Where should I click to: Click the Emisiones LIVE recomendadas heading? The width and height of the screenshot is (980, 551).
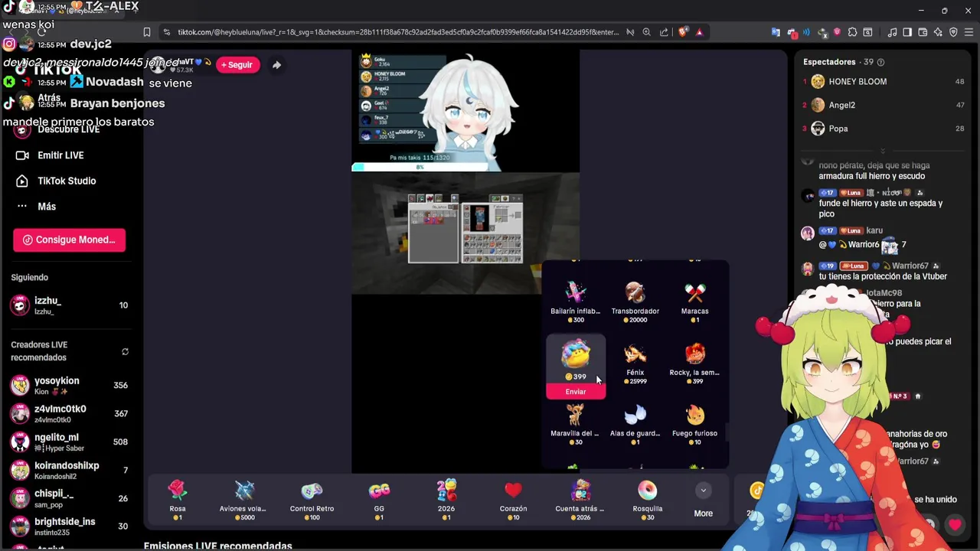[217, 546]
